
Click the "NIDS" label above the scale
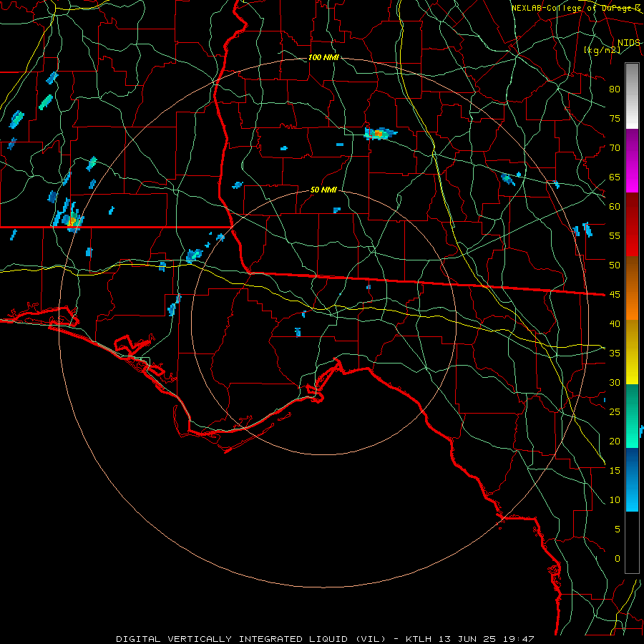[x=629, y=43]
